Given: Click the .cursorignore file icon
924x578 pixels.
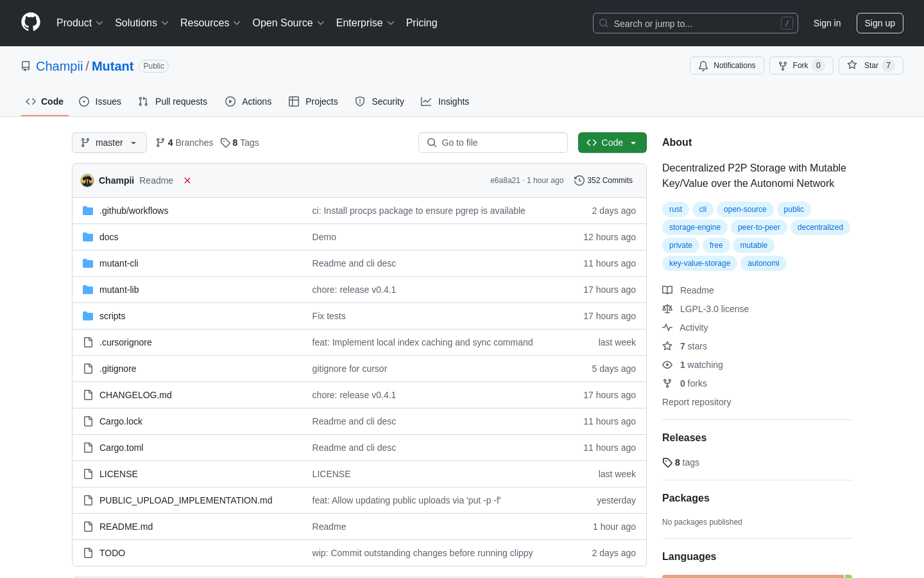Looking at the screenshot, I should [88, 342].
